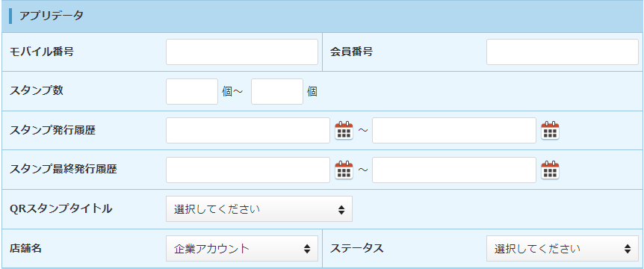This screenshot has width=644, height=269.
Task: Focus the スタンプ発行履歴 end date field
Action: coord(454,131)
